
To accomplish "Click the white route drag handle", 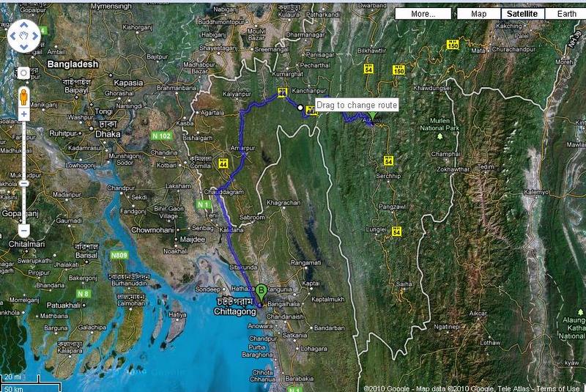I will (300, 108).
